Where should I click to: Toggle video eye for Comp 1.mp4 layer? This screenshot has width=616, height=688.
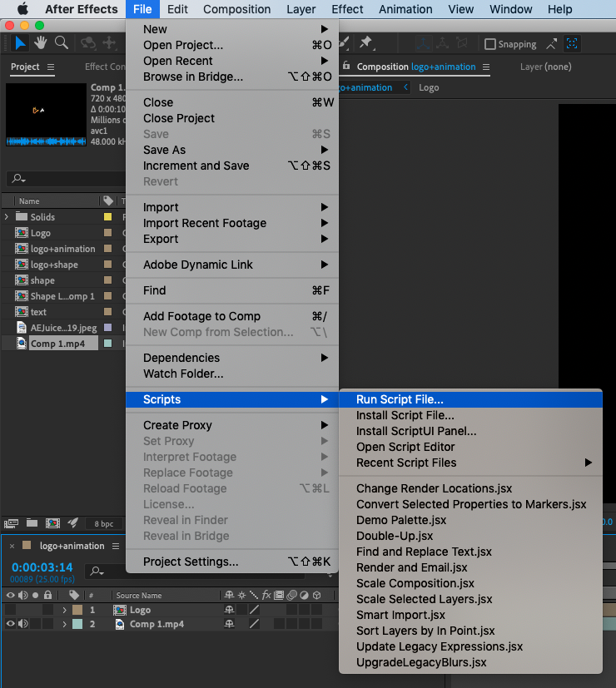coord(10,623)
